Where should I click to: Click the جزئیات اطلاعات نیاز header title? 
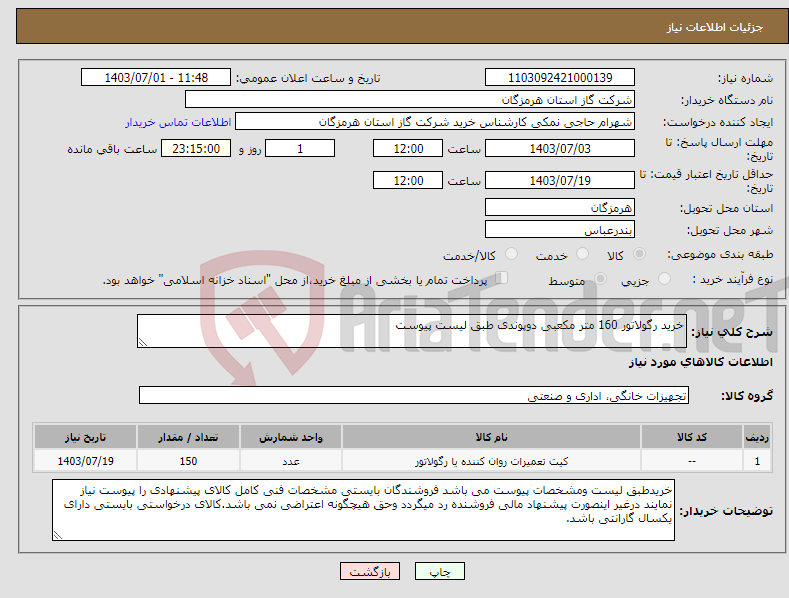tap(715, 27)
